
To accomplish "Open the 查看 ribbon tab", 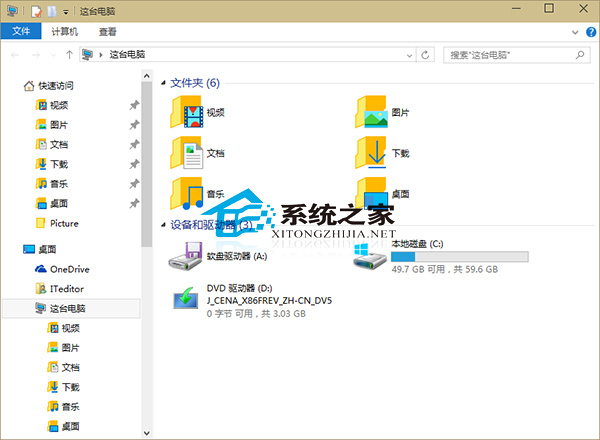I will (x=108, y=31).
